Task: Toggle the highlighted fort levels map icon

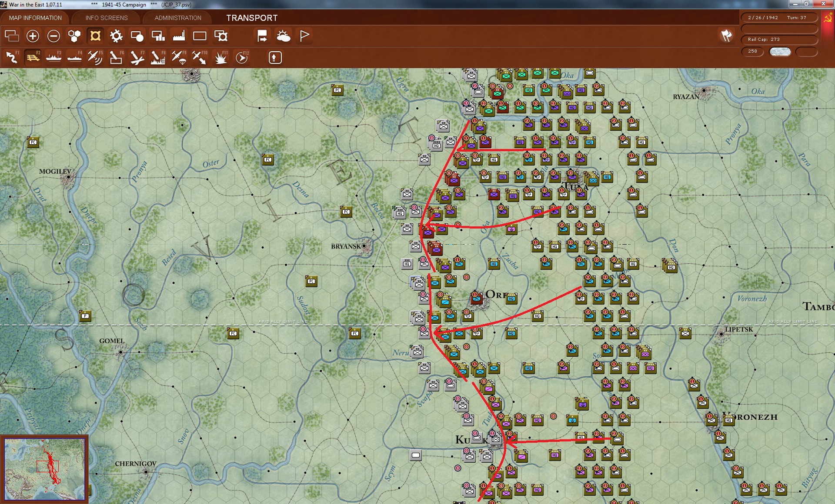Action: pos(95,36)
